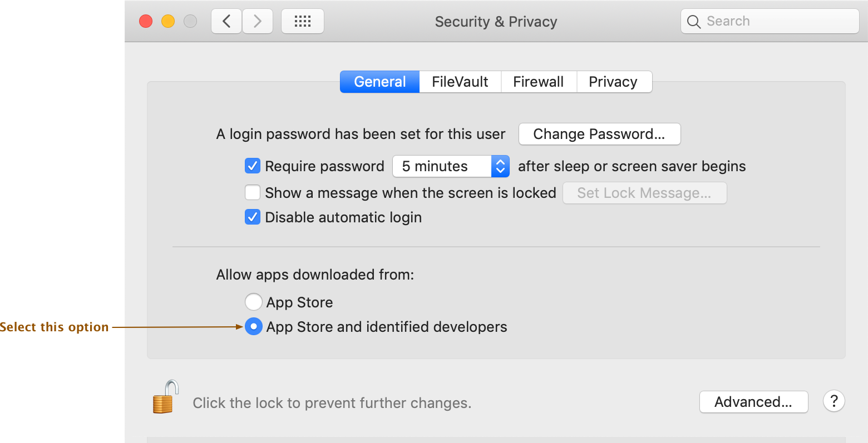Uncheck the Require password checkbox

pyautogui.click(x=253, y=166)
